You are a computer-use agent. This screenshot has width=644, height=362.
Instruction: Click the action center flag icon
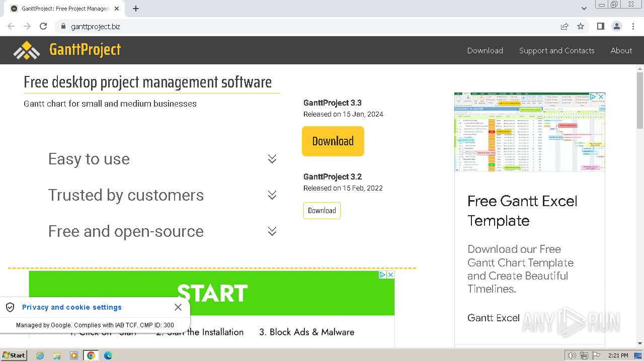tap(596, 355)
